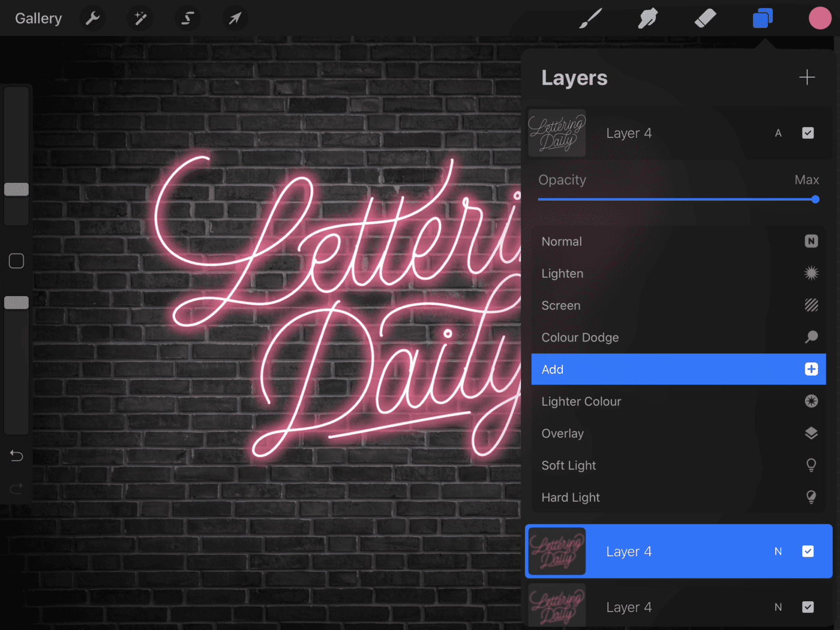Choose the selected Add blend mode
840x630 pixels.
679,369
